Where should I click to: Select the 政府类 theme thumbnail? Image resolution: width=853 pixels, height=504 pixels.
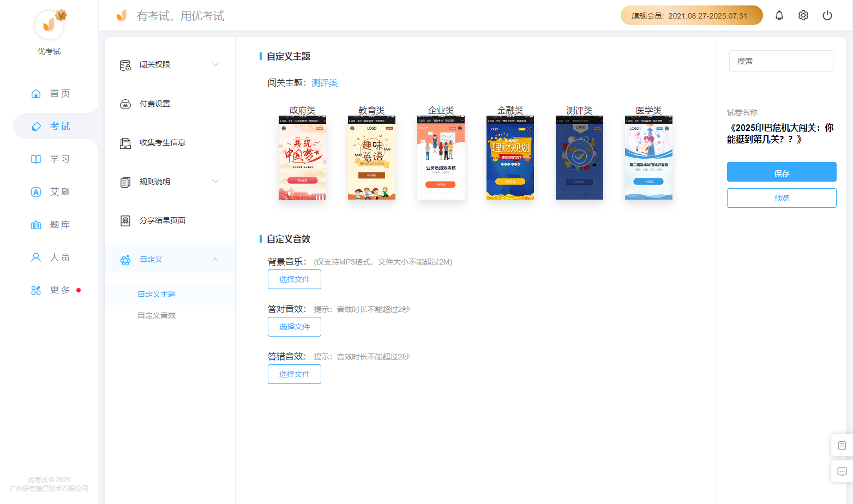point(302,158)
